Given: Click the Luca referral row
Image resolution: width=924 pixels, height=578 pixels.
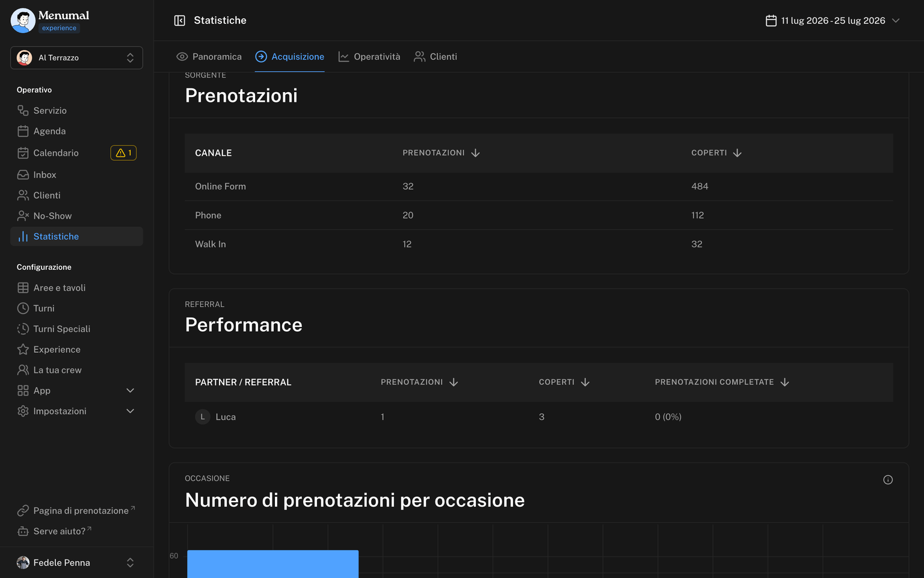Looking at the screenshot, I should [538, 417].
